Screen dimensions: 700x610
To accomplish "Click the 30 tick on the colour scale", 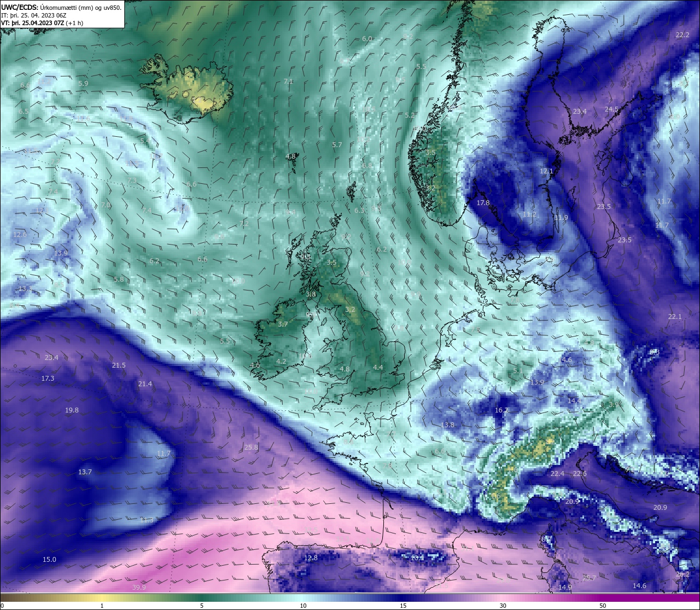I will coord(503,605).
